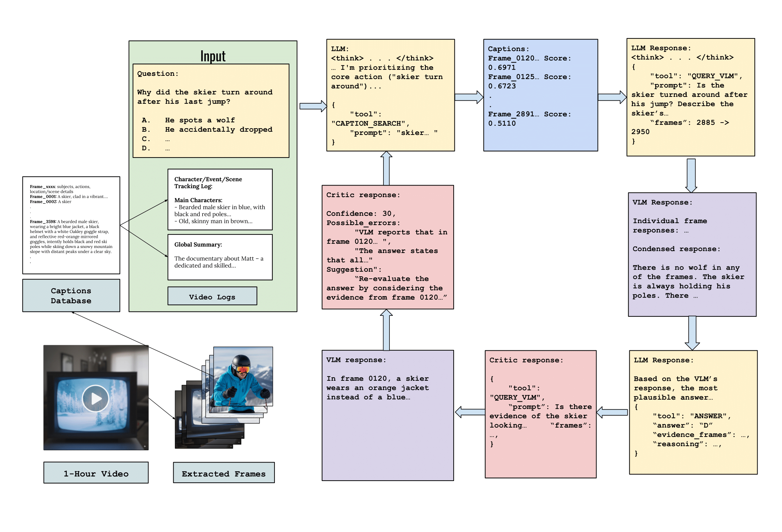Click the play button on video thumbnail
Viewport: 782px width, 532px height.
click(95, 398)
